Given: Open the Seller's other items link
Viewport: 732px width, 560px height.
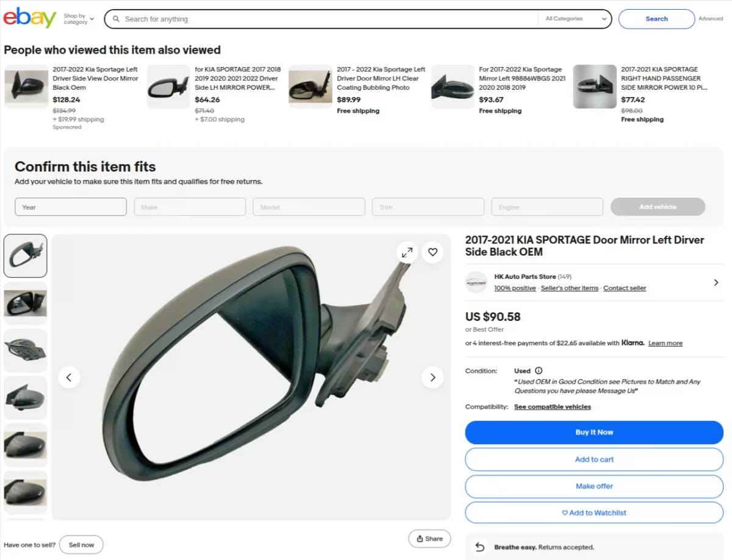Looking at the screenshot, I should [x=569, y=288].
